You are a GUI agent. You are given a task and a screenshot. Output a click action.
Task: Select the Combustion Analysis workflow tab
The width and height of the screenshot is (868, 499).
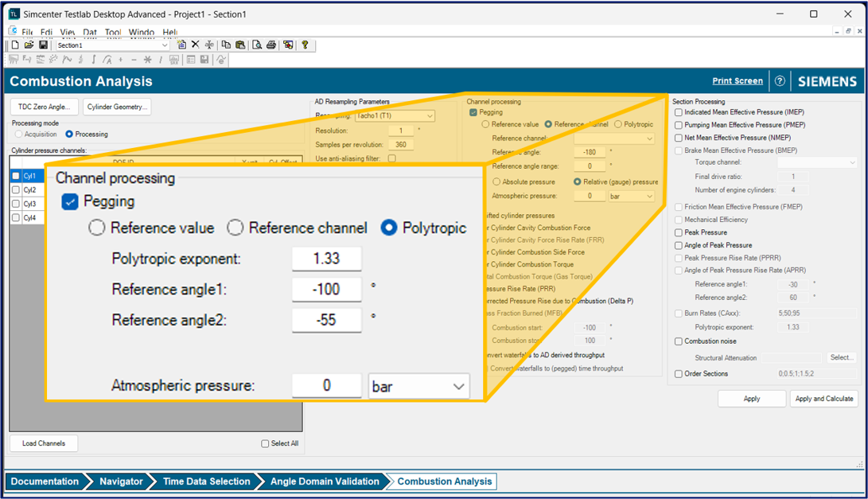(445, 481)
